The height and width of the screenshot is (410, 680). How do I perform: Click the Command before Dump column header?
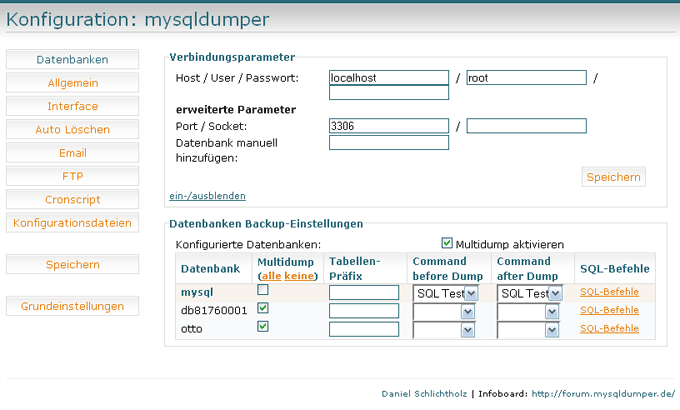(448, 269)
